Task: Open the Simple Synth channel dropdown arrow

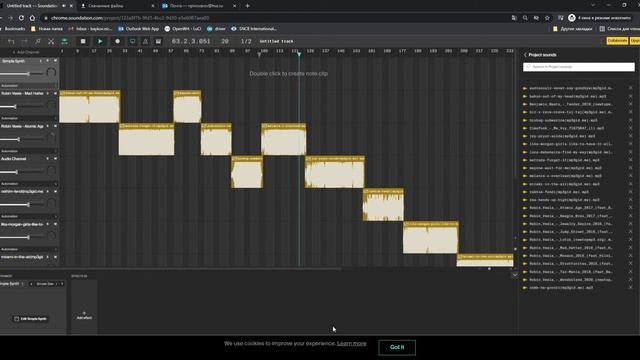Action: [x=41, y=61]
